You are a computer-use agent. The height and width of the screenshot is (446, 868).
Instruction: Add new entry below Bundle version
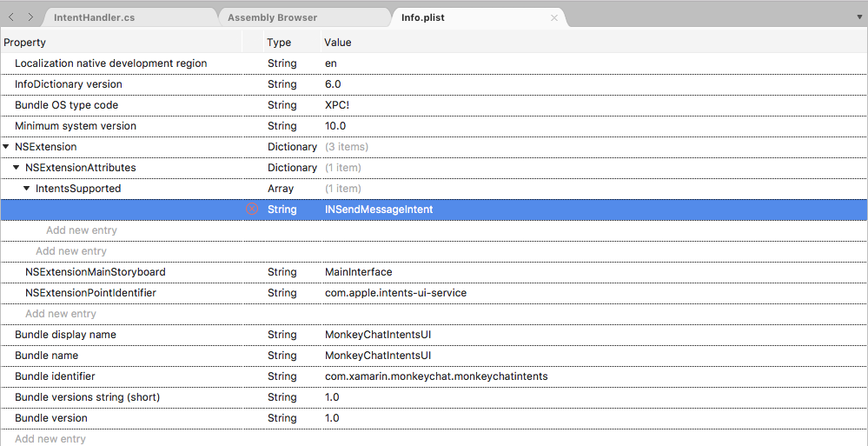pos(50,439)
